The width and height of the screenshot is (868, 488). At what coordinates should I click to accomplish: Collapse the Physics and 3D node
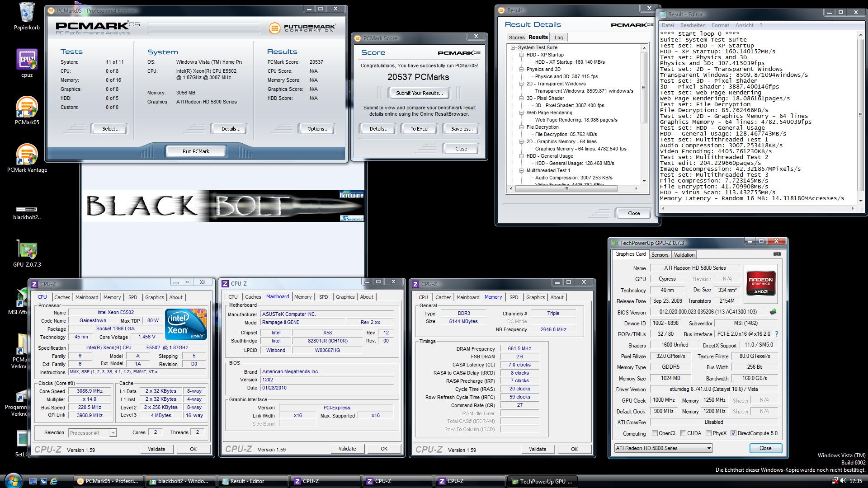click(x=521, y=69)
